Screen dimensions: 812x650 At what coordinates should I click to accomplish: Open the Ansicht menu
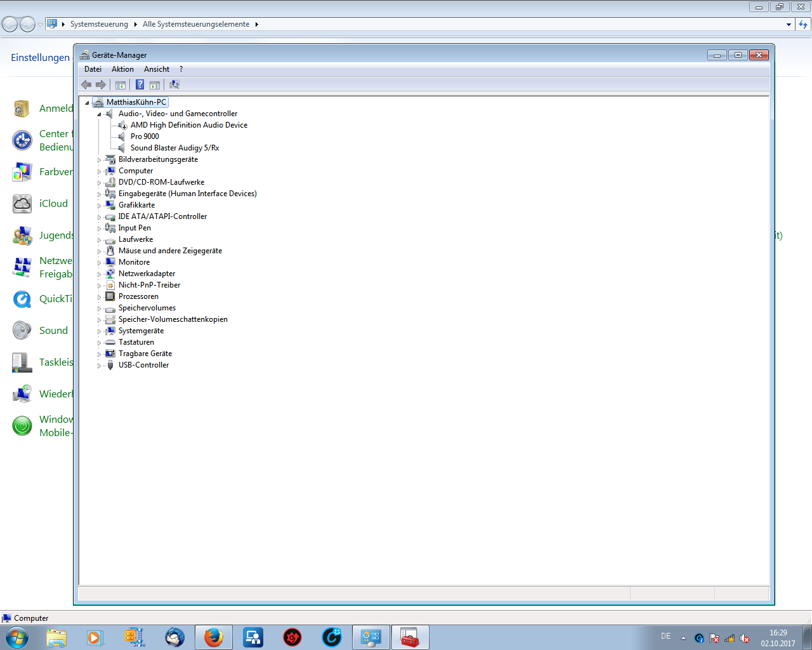coord(157,69)
